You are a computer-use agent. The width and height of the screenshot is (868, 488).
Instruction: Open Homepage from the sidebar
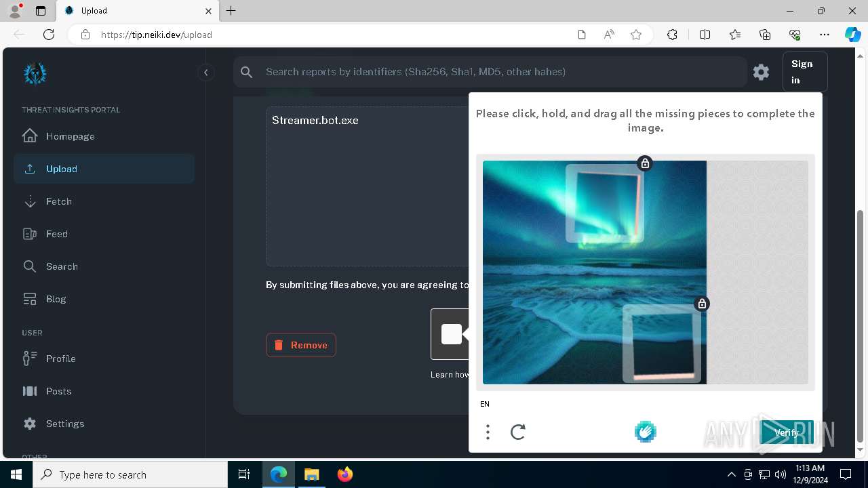[x=104, y=136]
